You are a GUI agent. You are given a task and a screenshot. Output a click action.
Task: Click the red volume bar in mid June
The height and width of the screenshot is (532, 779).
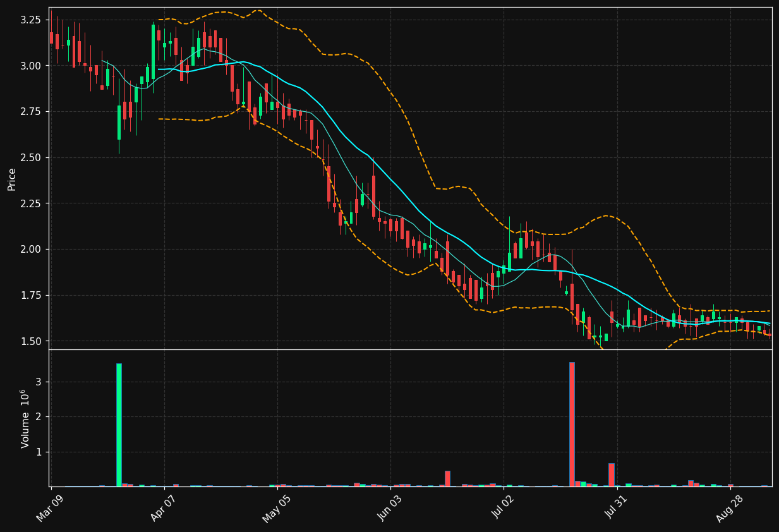447,478
